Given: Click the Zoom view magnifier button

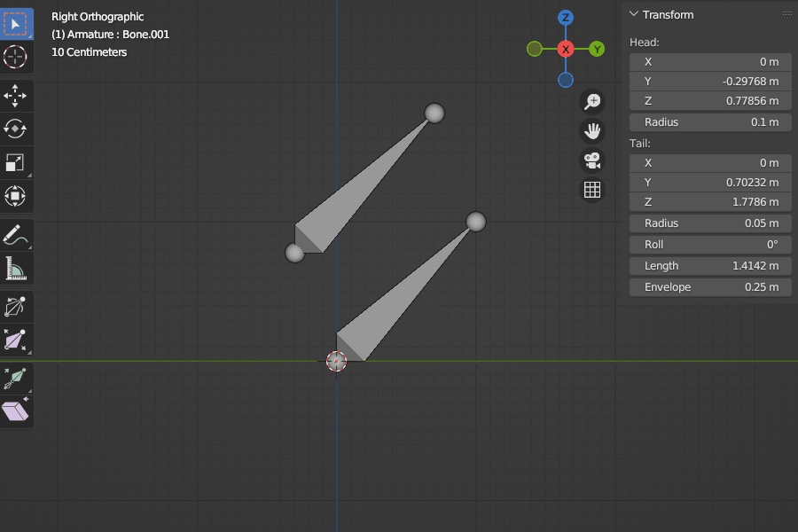Looking at the screenshot, I should click(x=592, y=101).
